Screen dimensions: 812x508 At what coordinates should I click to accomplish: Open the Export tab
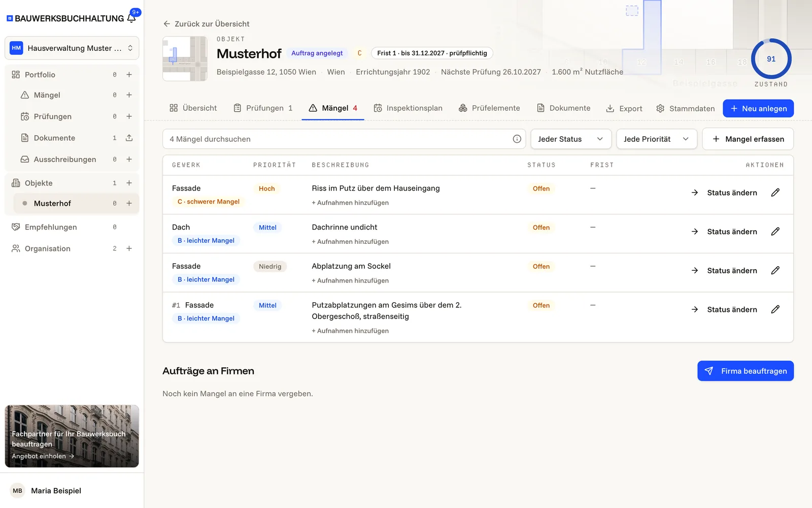pyautogui.click(x=624, y=108)
